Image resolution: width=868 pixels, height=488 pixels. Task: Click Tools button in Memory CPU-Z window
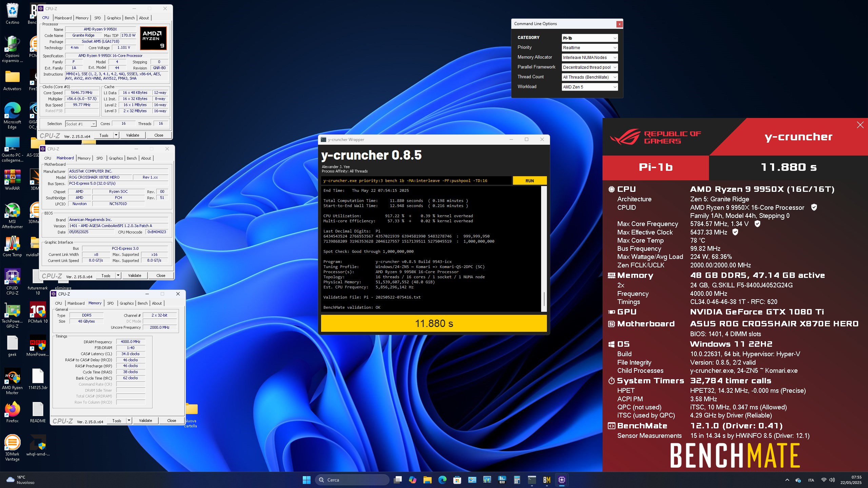coord(117,421)
